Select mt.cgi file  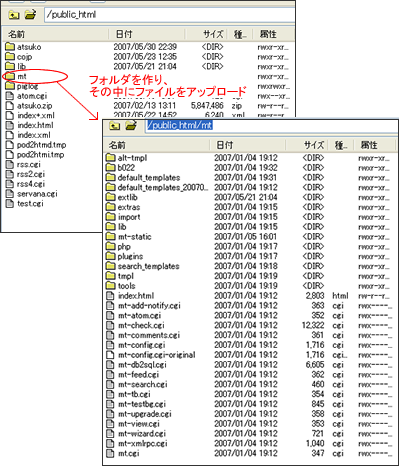click(x=123, y=453)
